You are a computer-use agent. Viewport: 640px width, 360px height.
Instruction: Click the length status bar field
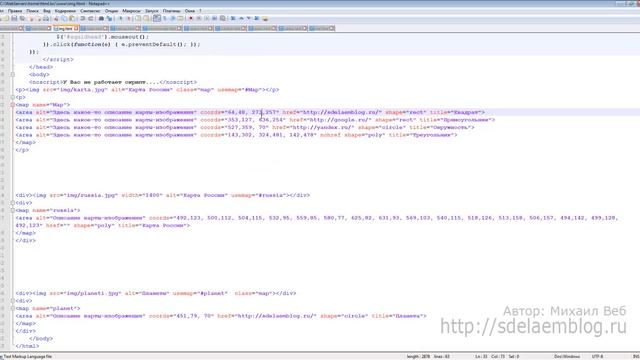[x=418, y=356]
